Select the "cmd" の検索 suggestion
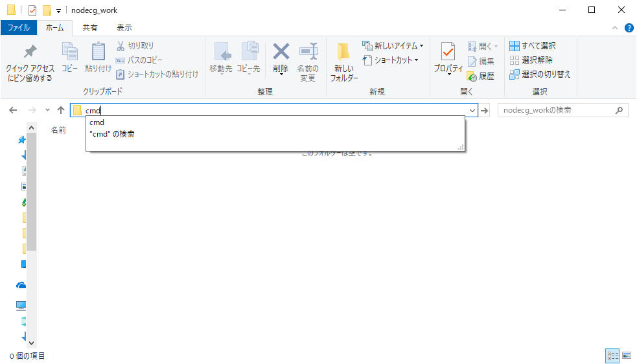The image size is (637, 364). [x=275, y=134]
